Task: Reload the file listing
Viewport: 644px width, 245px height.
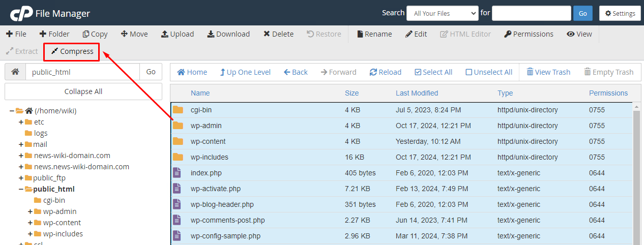Action: pyautogui.click(x=385, y=72)
